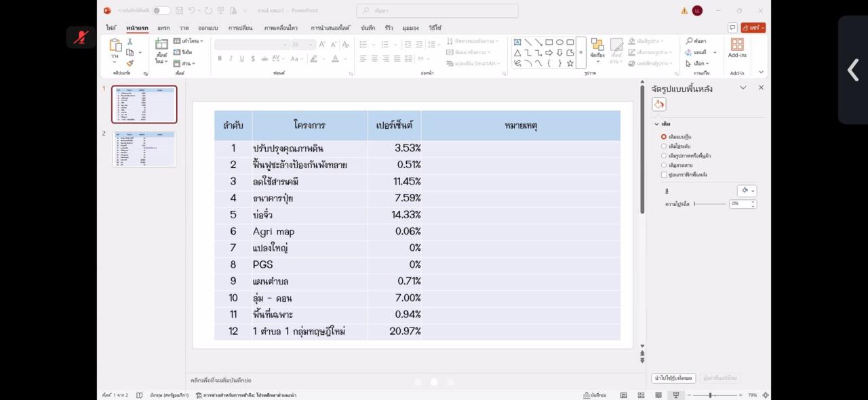Click the Fill paint bucket panel icon

(x=658, y=104)
